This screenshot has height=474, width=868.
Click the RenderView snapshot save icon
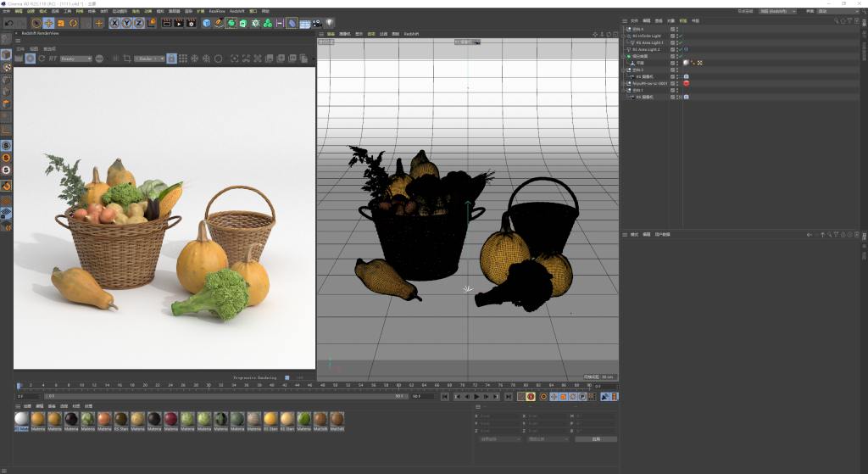point(269,59)
